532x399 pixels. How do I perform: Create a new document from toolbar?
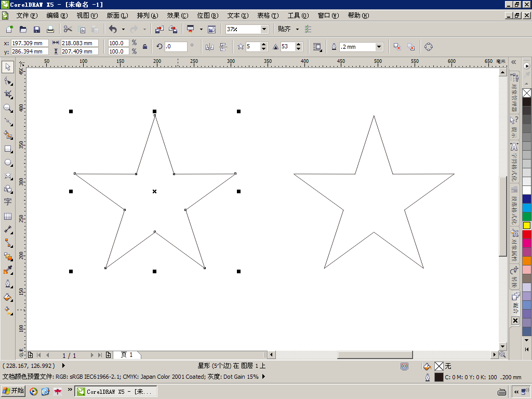(9, 29)
